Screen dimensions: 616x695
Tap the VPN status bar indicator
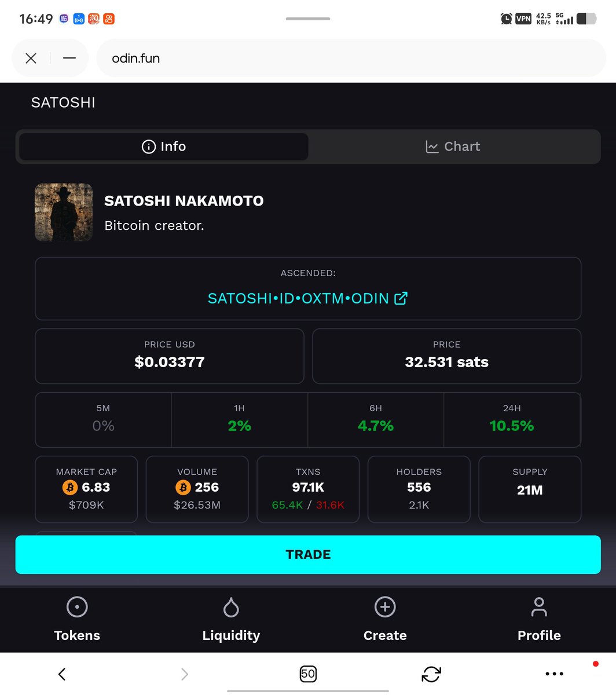pos(523,19)
